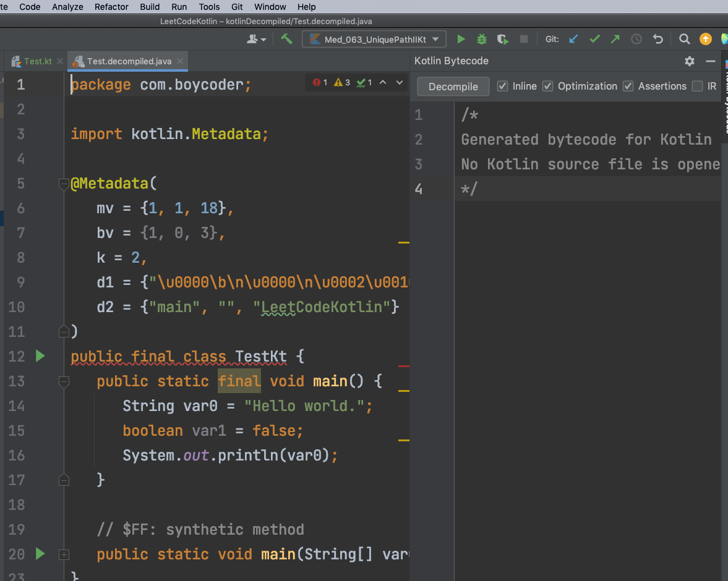Expand folded main(String[]) method on line 20
The height and width of the screenshot is (581, 728).
tap(63, 554)
